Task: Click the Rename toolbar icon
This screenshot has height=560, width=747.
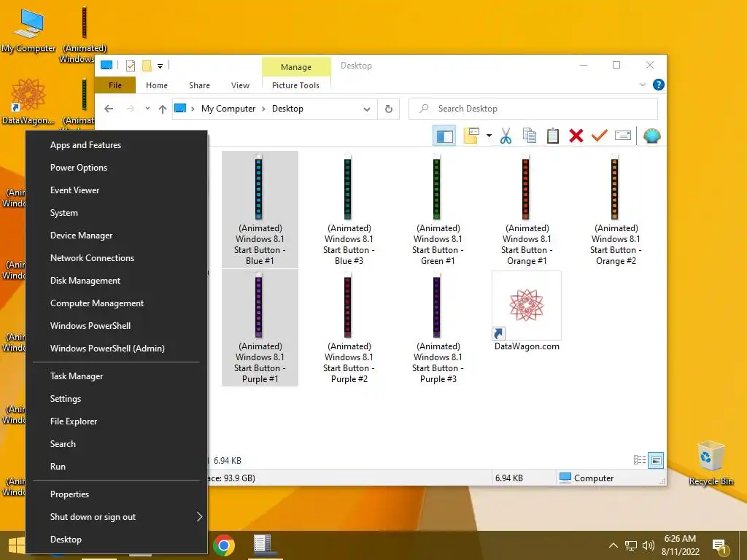Action: click(623, 136)
